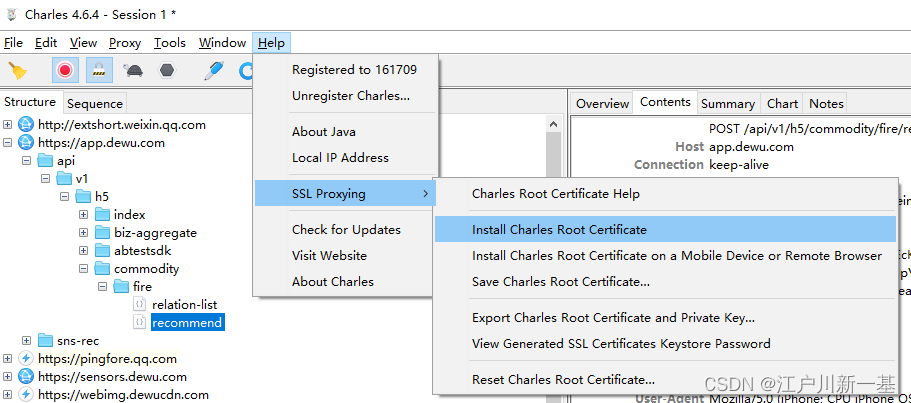
Task: Collapse the api folder node
Action: pos(26,160)
